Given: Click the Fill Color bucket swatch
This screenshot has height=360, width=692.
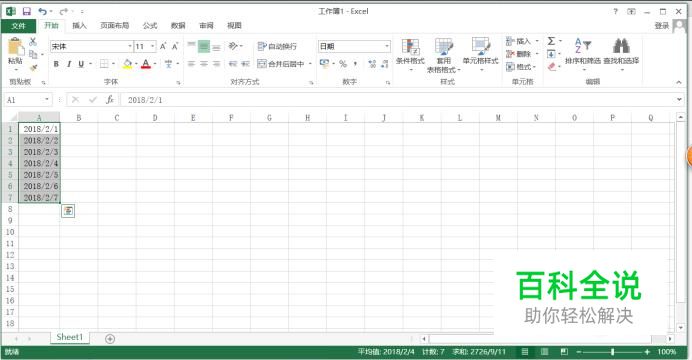Looking at the screenshot, I should tap(128, 64).
